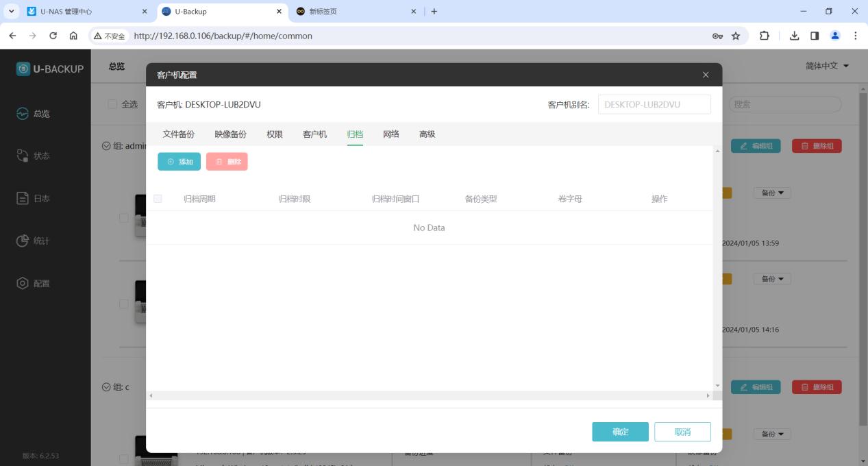Switch to the 网络 tab

tap(391, 134)
